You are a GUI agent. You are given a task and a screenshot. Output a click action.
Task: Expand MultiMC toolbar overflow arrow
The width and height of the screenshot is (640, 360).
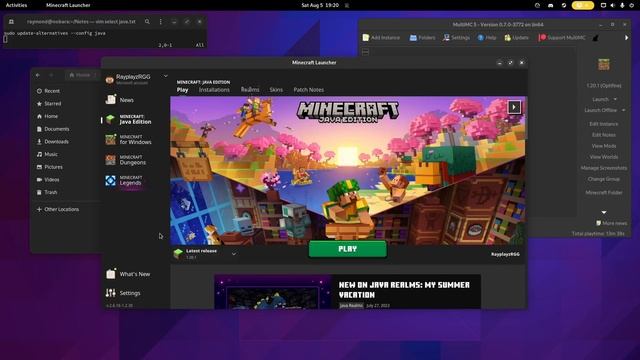point(626,38)
